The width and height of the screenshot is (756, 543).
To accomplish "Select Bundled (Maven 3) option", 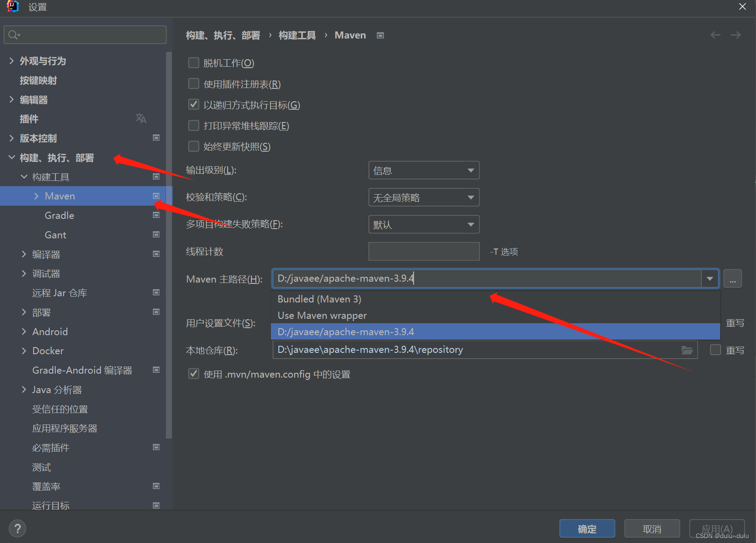I will point(495,299).
